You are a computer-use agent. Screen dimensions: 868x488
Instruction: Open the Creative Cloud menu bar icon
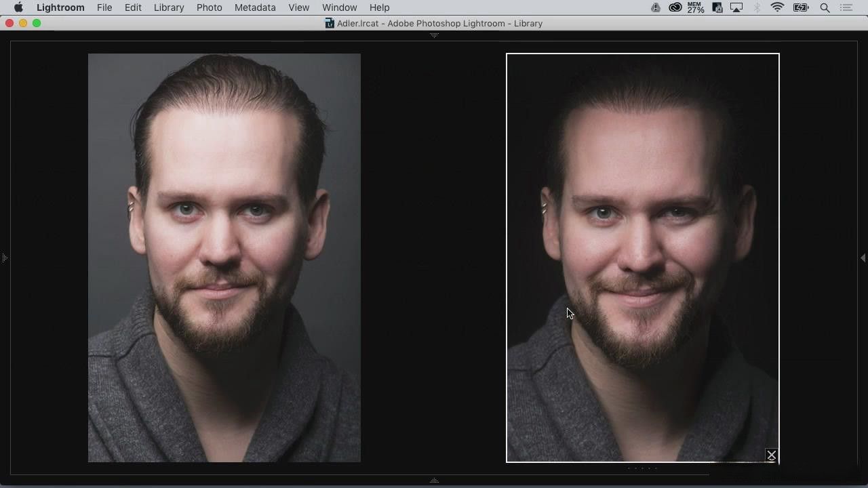[x=675, y=7]
